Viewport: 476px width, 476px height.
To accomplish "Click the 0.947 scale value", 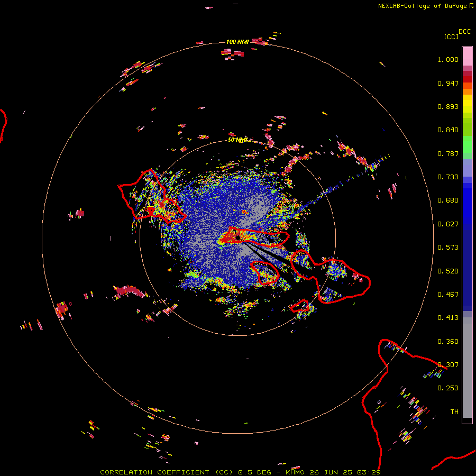I will (448, 83).
